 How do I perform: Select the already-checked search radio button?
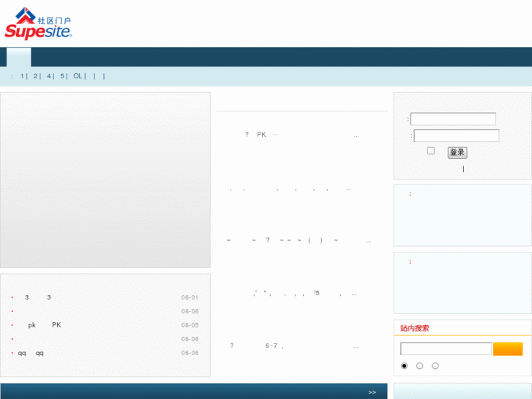[x=404, y=366]
